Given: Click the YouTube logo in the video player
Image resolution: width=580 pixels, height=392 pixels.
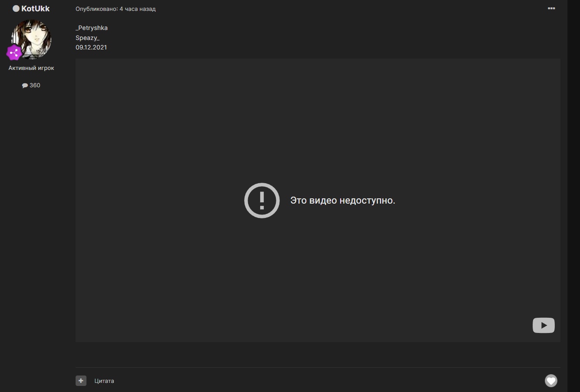Looking at the screenshot, I should click(x=544, y=325).
